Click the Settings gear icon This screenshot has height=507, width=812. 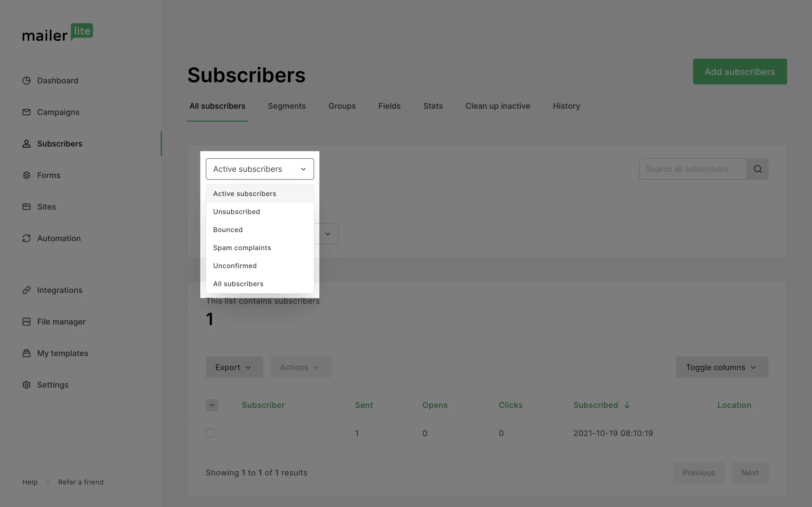pos(27,384)
